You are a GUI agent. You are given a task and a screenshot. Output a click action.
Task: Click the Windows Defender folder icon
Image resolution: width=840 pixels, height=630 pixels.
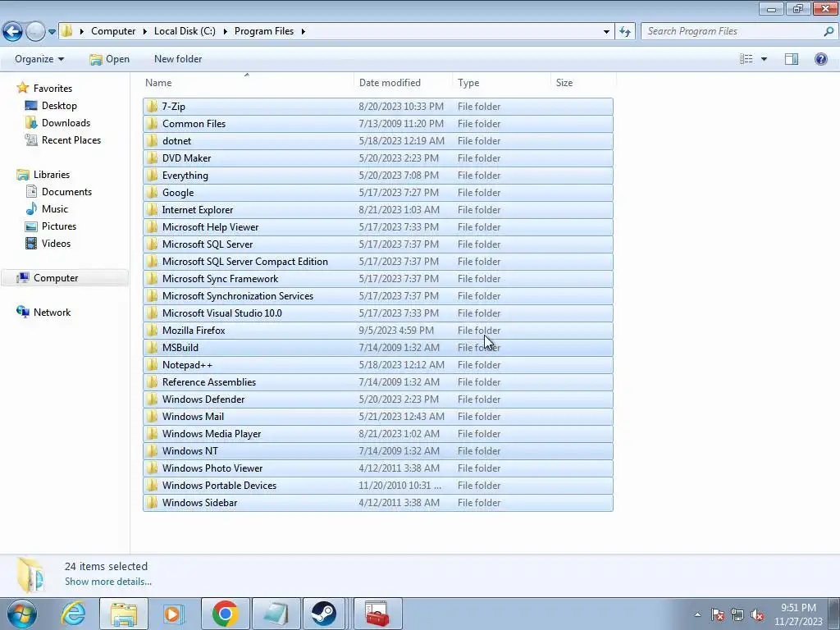(x=152, y=399)
